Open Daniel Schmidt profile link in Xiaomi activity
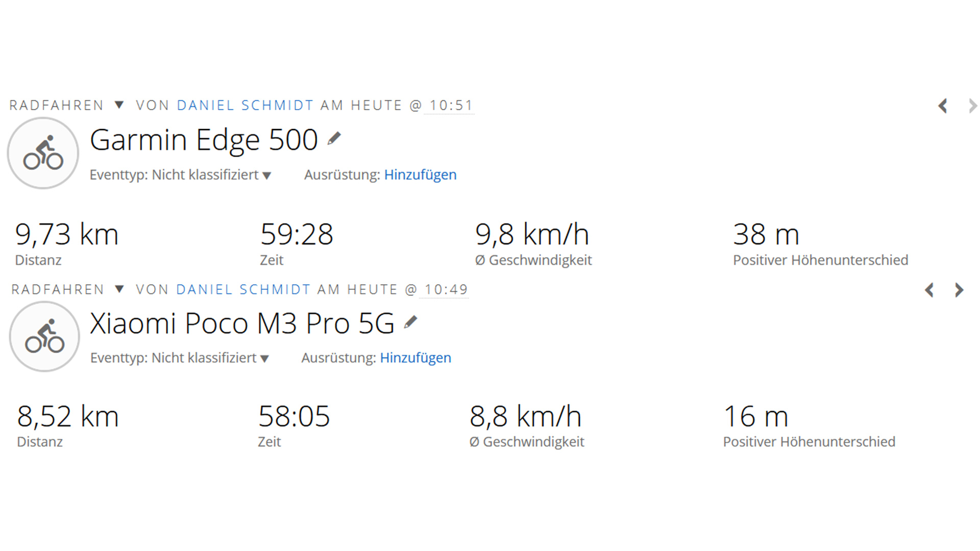Image resolution: width=980 pixels, height=551 pixels. tap(243, 290)
